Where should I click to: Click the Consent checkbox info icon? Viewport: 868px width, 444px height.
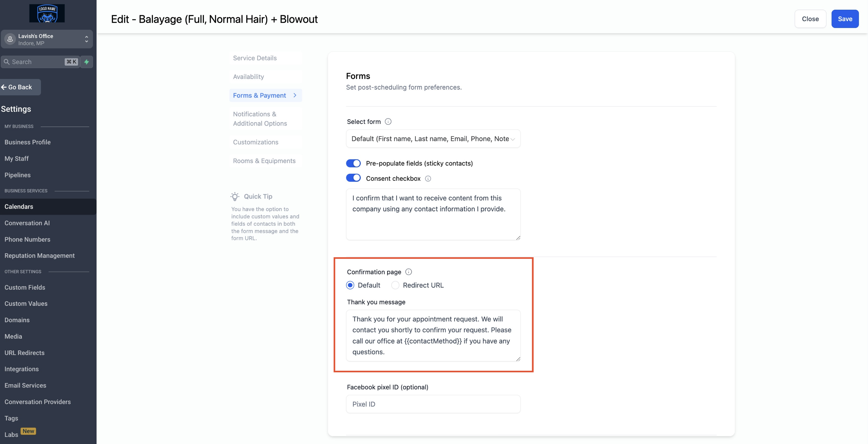click(428, 179)
